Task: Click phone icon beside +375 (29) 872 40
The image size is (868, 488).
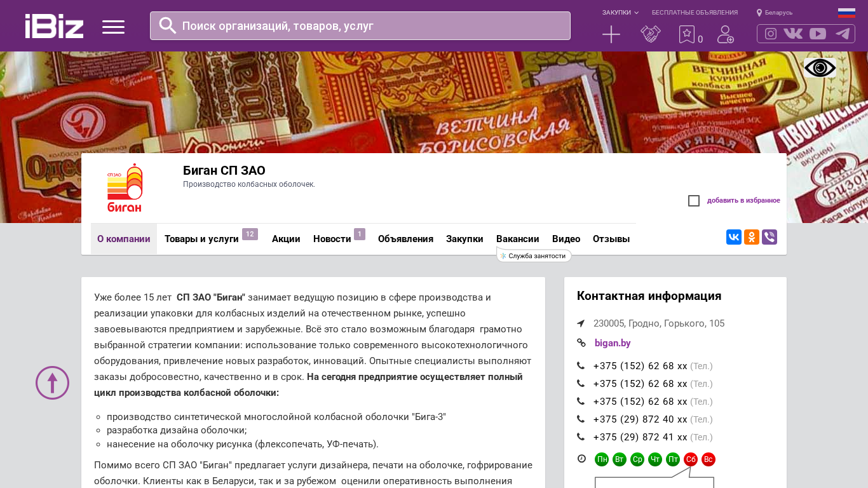Action: coord(581,419)
